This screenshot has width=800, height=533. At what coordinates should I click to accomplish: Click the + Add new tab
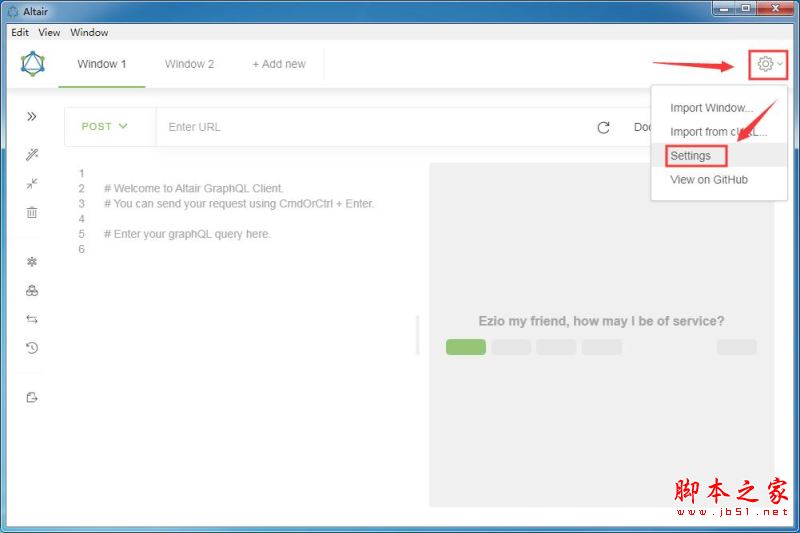pyautogui.click(x=279, y=64)
